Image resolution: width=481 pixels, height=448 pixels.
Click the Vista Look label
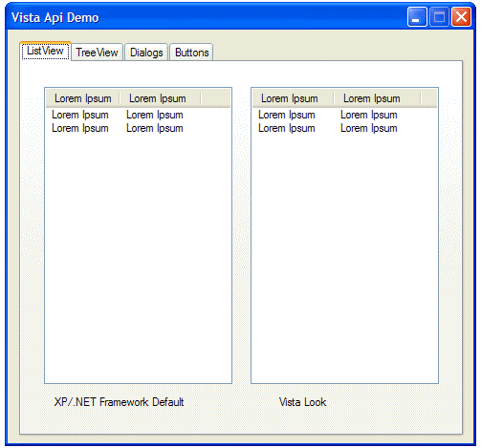(x=302, y=402)
